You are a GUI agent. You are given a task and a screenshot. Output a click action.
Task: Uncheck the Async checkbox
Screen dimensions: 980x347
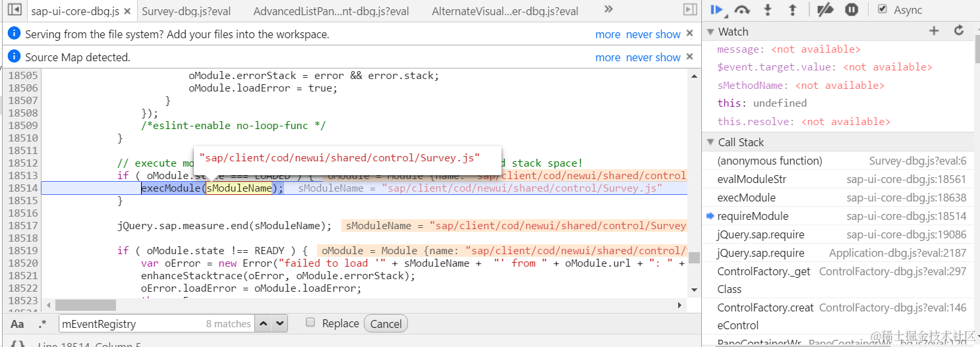[x=882, y=9]
